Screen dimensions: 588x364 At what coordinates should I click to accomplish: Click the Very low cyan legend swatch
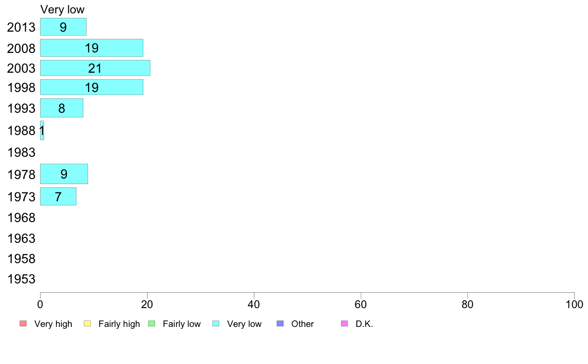[216, 323]
